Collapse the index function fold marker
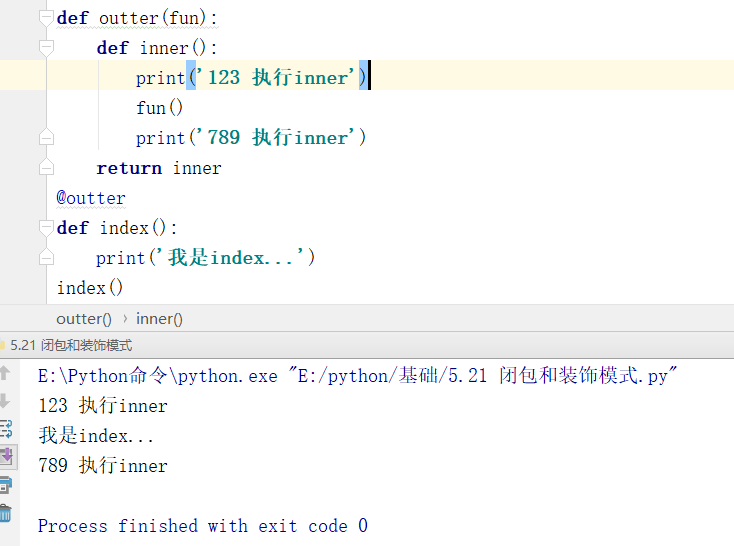 pyautogui.click(x=46, y=228)
